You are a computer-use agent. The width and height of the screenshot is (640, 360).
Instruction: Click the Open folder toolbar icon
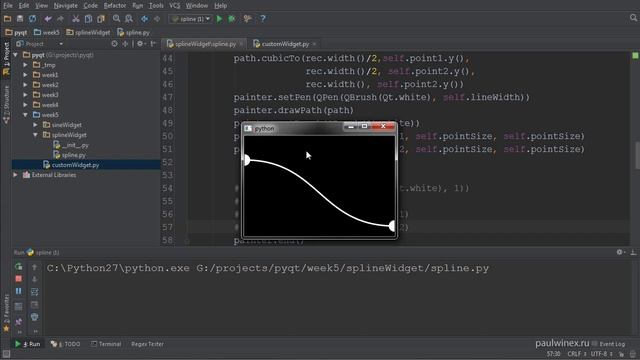coord(7,19)
